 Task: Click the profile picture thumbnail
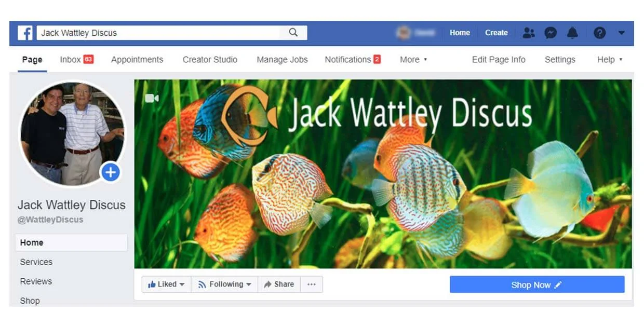[72, 134]
